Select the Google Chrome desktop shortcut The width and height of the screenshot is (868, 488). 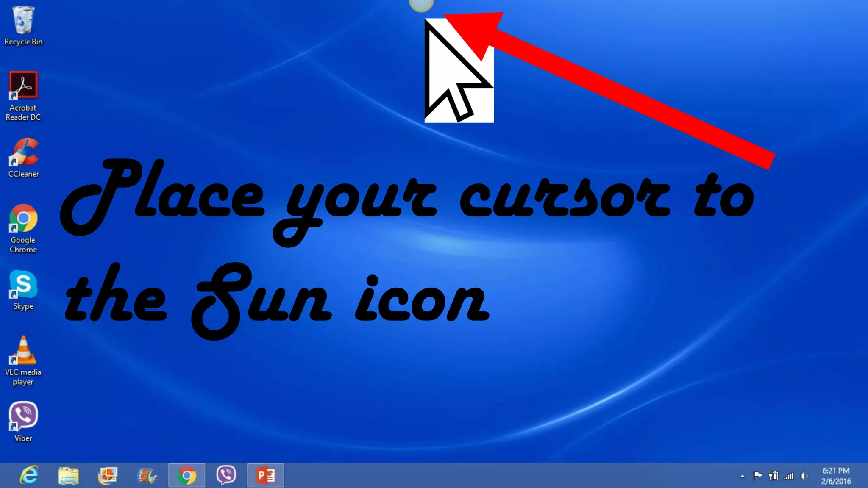(x=23, y=229)
